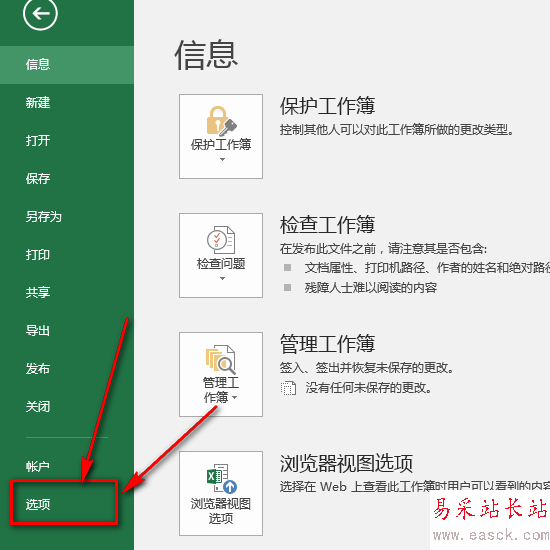550x550 pixels.
Task: Click the 浏览器视图选项 heading text
Action: [346, 463]
